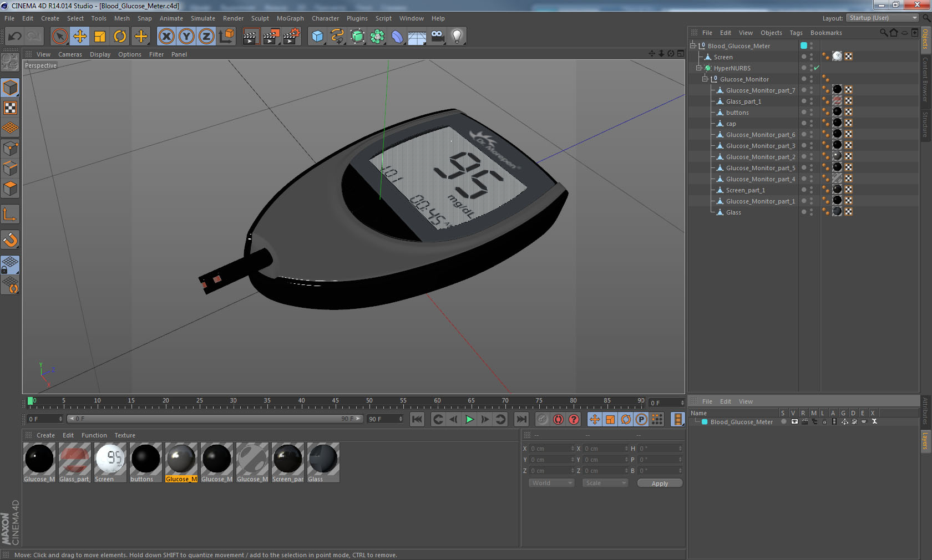Add a Floor environment object
This screenshot has width=932, height=560.
click(x=417, y=37)
